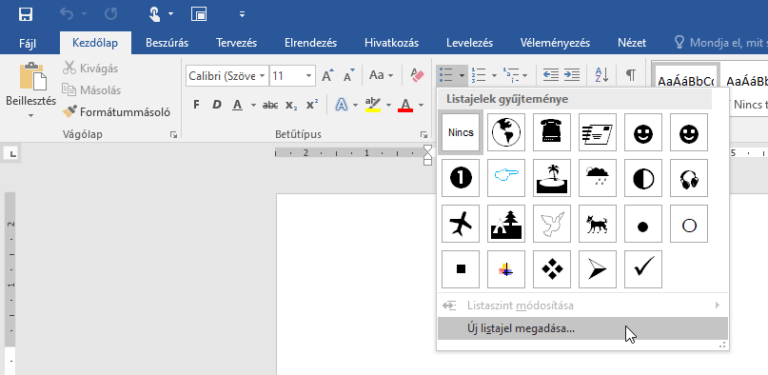Open the Aa change case menu

point(381,76)
